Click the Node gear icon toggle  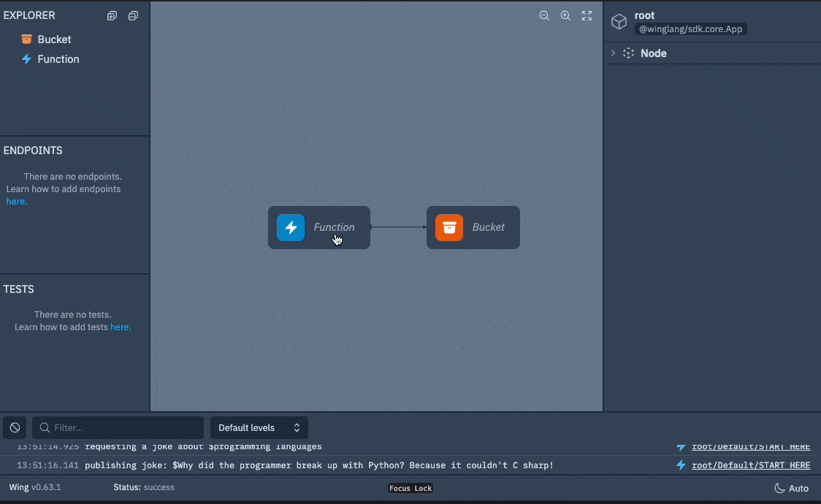(x=628, y=53)
